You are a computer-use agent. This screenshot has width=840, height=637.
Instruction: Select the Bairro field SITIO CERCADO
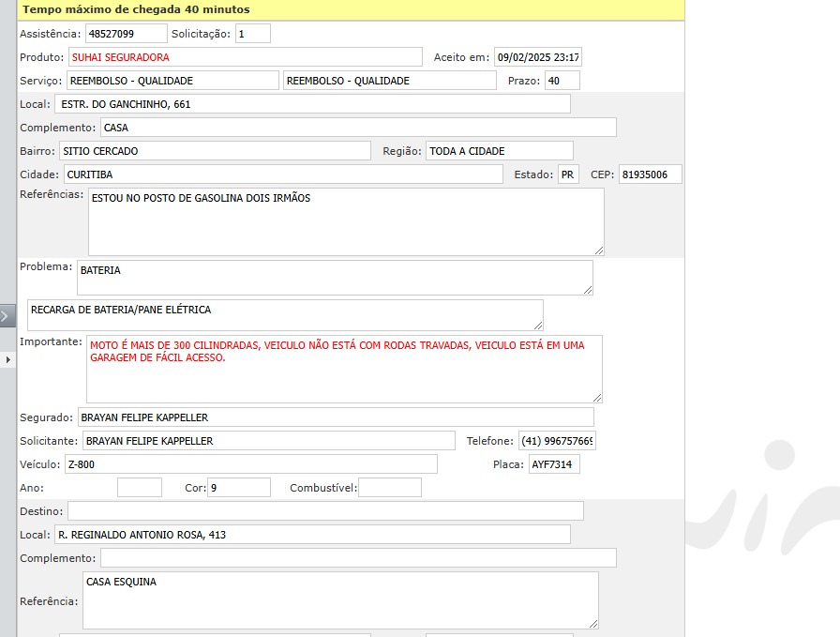click(x=215, y=151)
